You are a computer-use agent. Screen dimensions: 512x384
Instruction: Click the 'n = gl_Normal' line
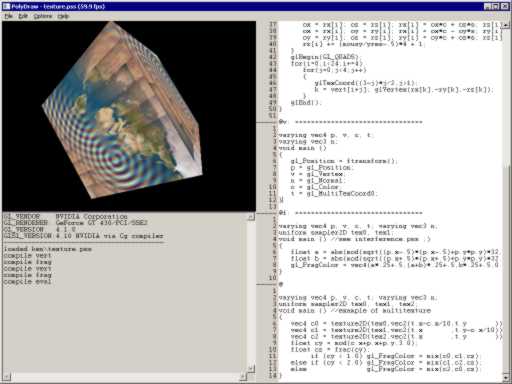tap(318, 180)
